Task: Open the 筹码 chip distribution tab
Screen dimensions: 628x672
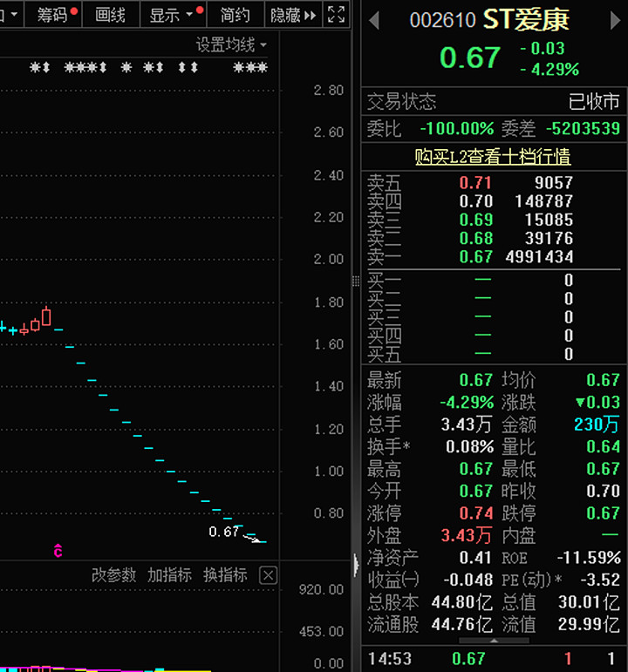Action: [x=53, y=15]
